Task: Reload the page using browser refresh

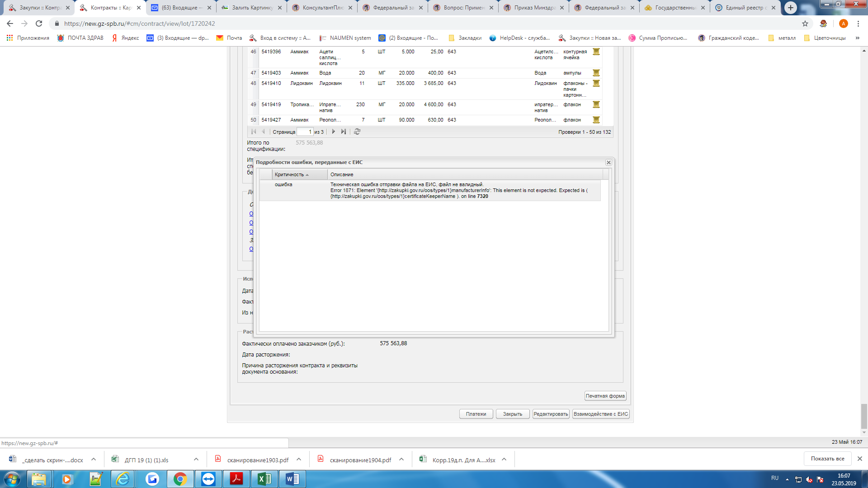Action: tap(39, 23)
